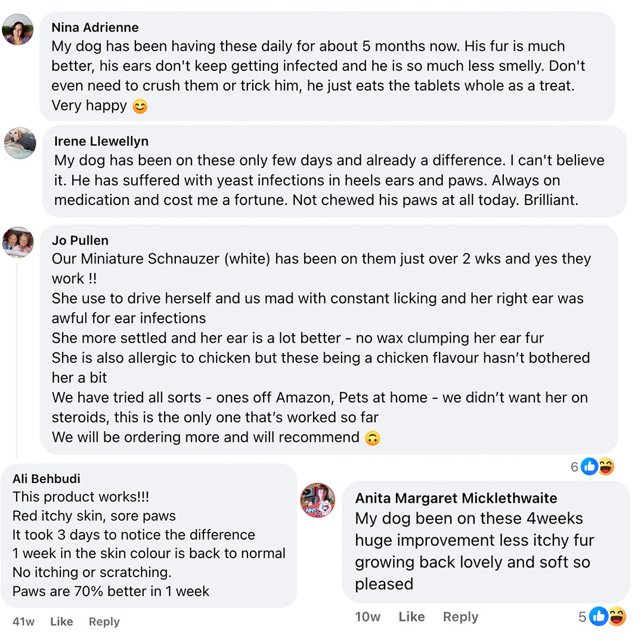Open Irene Llewellyn's avatar photo
Screen dimensions: 644x644
coord(20,143)
